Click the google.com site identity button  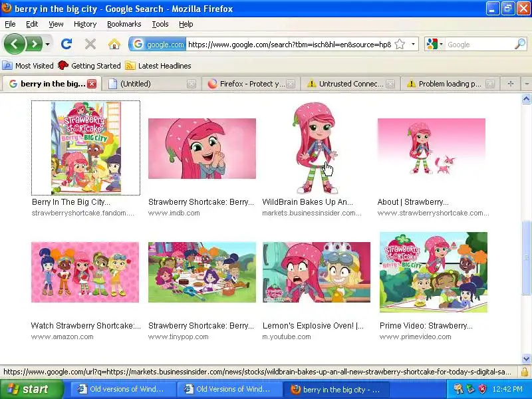click(x=158, y=45)
